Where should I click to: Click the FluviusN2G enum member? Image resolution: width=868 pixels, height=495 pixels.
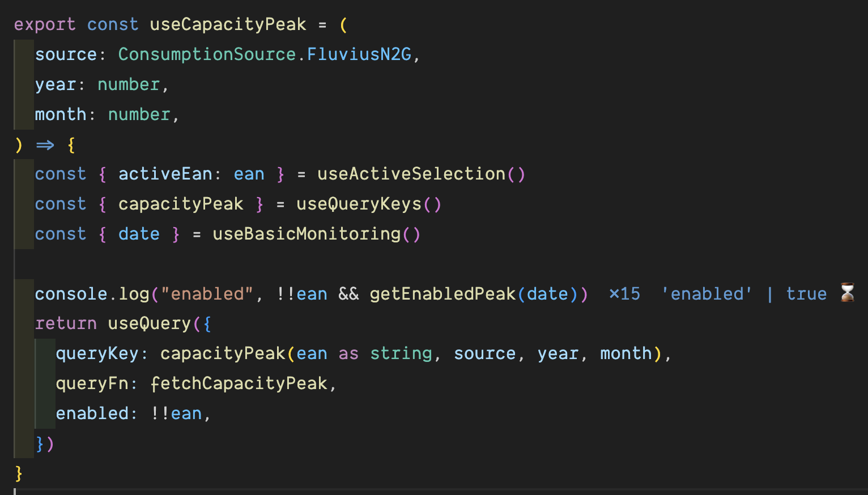pyautogui.click(x=359, y=54)
